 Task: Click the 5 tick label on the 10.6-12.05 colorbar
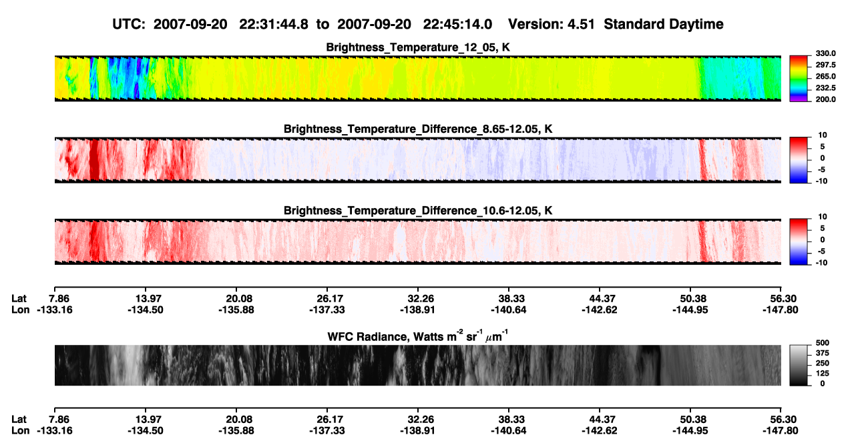822,228
